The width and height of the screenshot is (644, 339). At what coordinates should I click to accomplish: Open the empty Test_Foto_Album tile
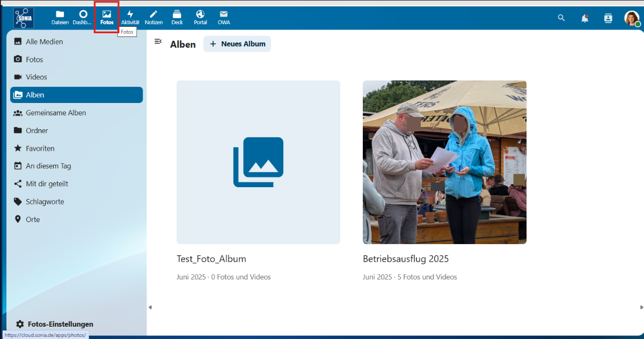point(258,162)
